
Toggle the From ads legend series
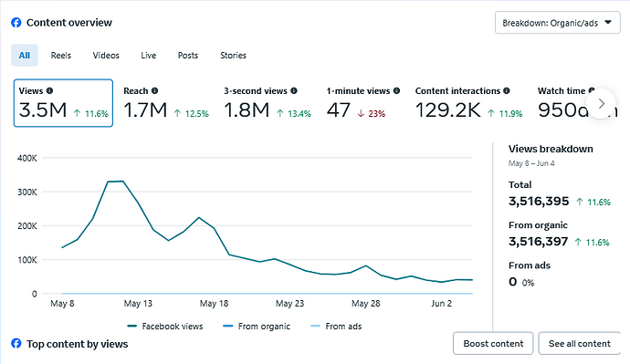[x=337, y=327]
